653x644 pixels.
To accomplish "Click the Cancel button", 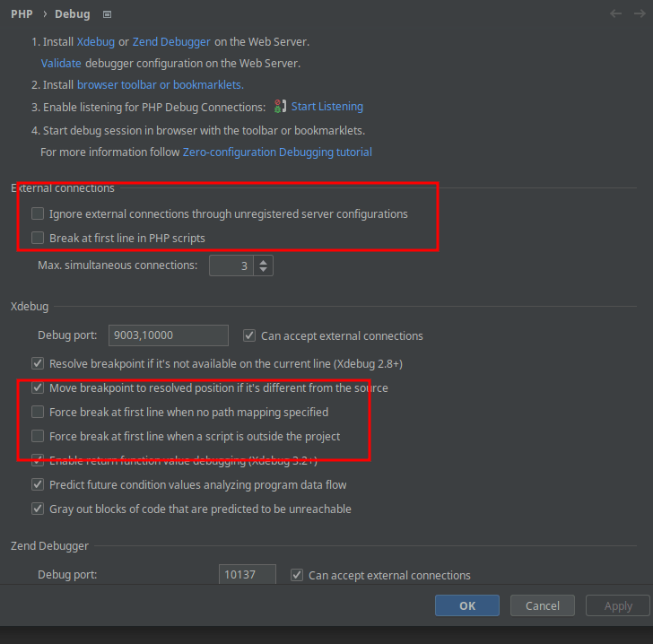I will (542, 605).
